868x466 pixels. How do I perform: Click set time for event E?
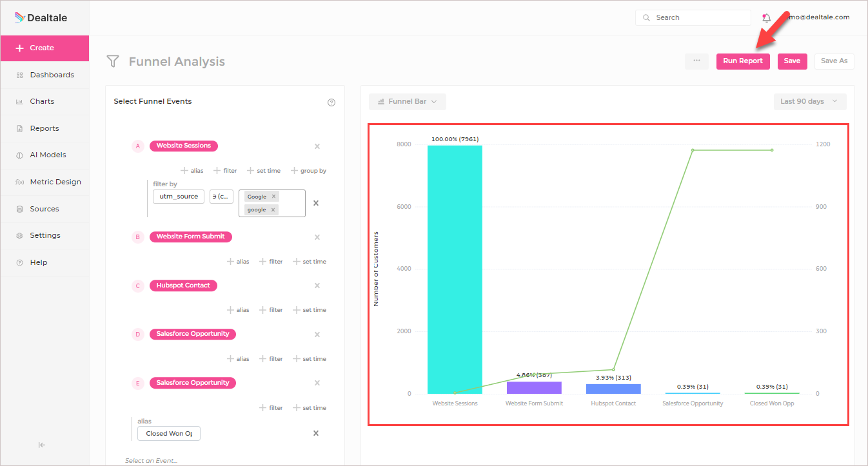tap(310, 408)
